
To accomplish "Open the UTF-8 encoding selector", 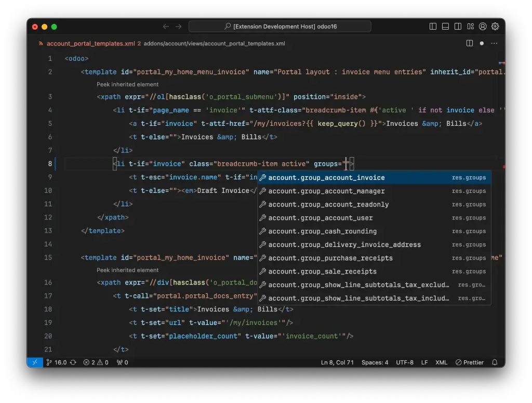I will [405, 362].
